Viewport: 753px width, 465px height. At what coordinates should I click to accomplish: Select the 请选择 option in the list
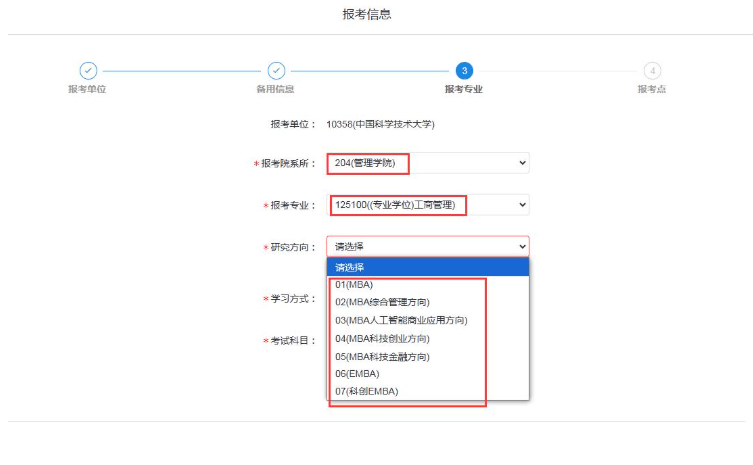428,267
